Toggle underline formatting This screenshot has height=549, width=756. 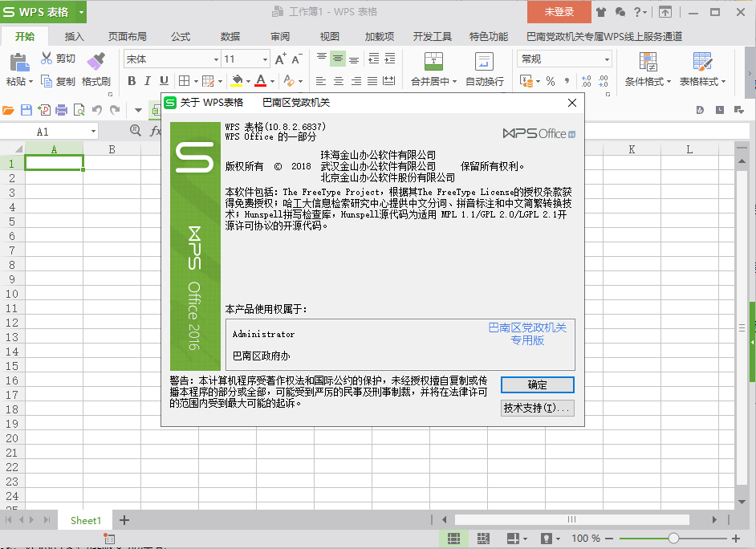click(x=164, y=81)
